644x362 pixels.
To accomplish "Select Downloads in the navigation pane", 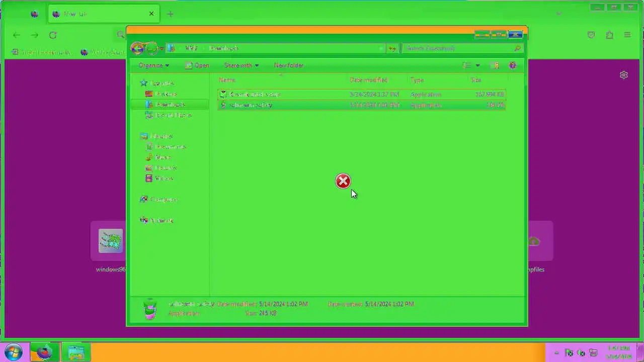I will tap(170, 105).
